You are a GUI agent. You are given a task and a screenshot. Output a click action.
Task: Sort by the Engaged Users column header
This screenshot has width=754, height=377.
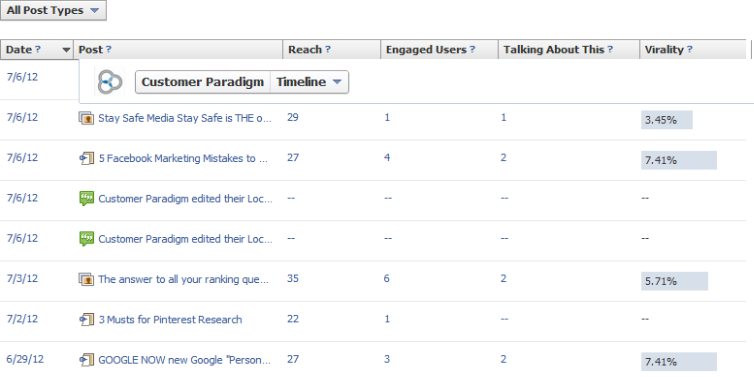(439, 50)
